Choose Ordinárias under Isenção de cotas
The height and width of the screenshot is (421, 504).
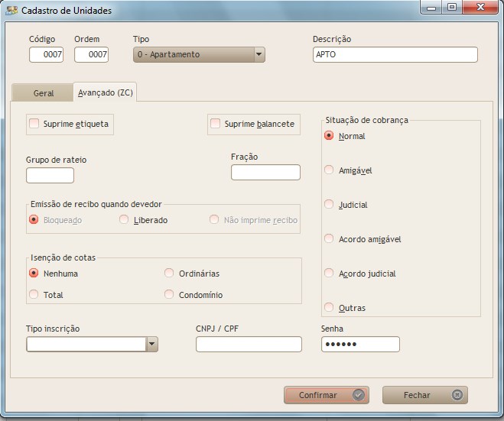pos(169,273)
